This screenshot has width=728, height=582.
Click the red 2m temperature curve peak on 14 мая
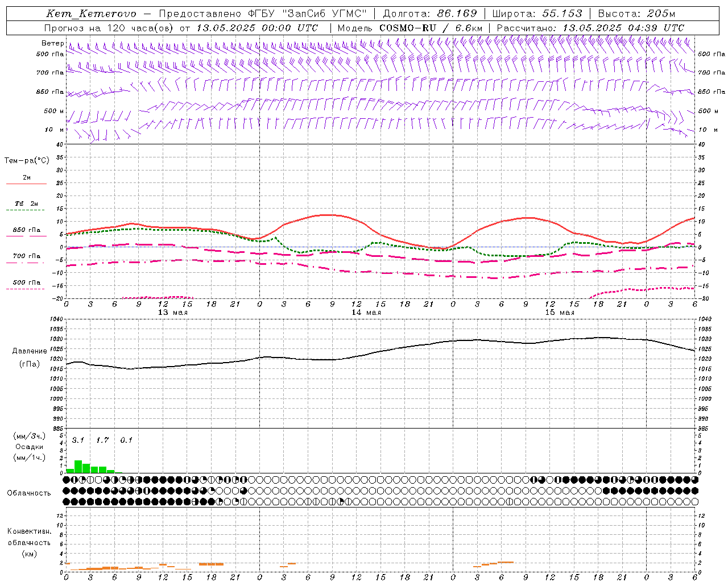(329, 215)
